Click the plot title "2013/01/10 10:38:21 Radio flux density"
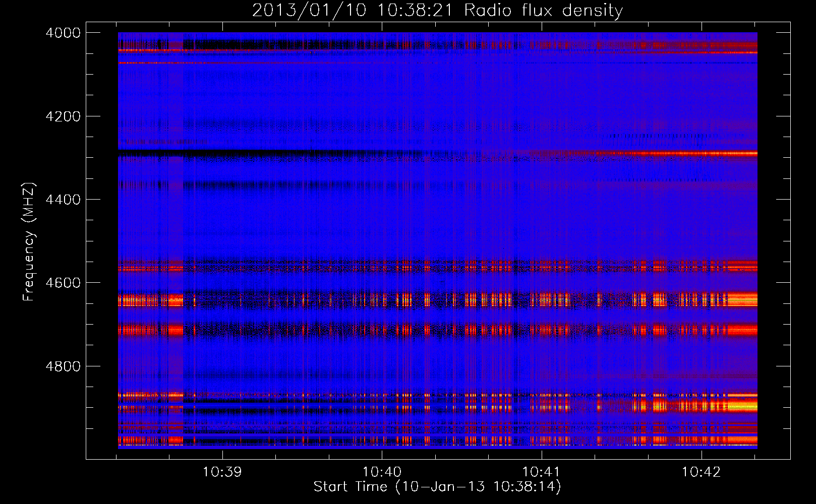Viewport: 816px width, 504px height. point(437,11)
